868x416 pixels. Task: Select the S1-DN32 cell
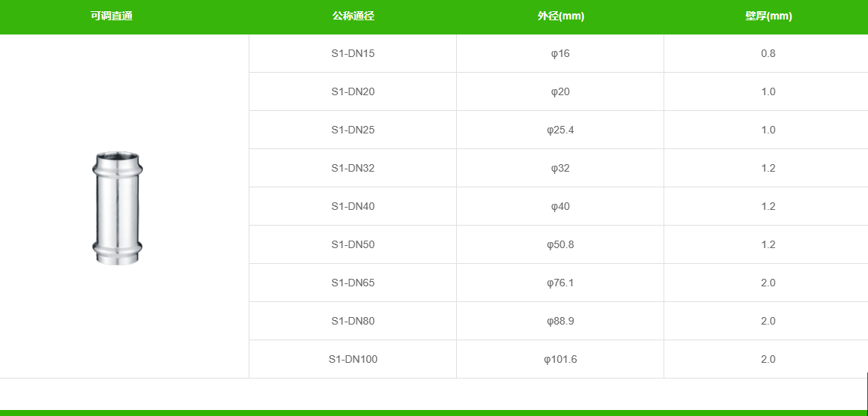coord(353,168)
